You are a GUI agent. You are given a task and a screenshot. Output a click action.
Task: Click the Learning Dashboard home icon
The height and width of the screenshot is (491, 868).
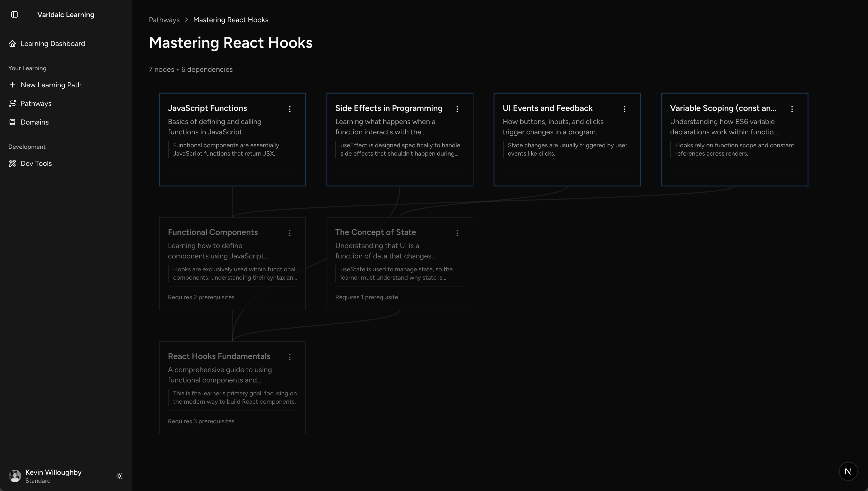12,43
